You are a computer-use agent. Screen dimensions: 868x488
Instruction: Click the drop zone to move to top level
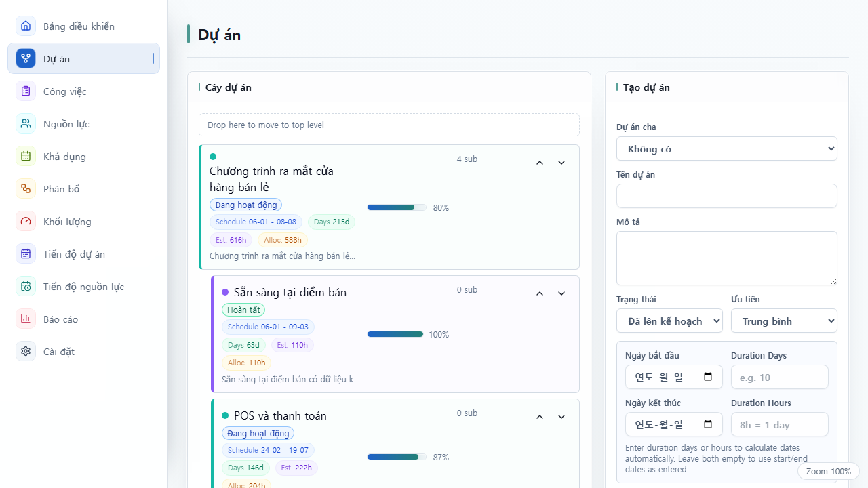click(x=389, y=125)
